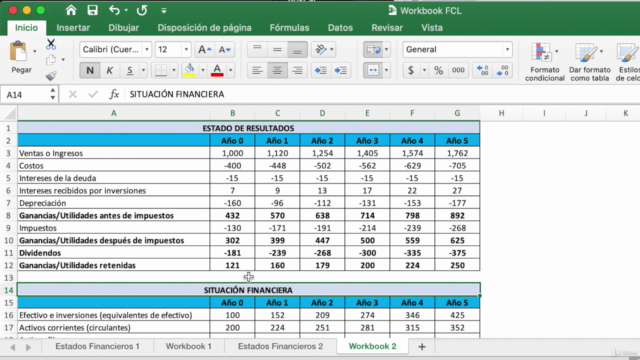640x360 pixels.
Task: Apply red font color
Action: pos(217,70)
